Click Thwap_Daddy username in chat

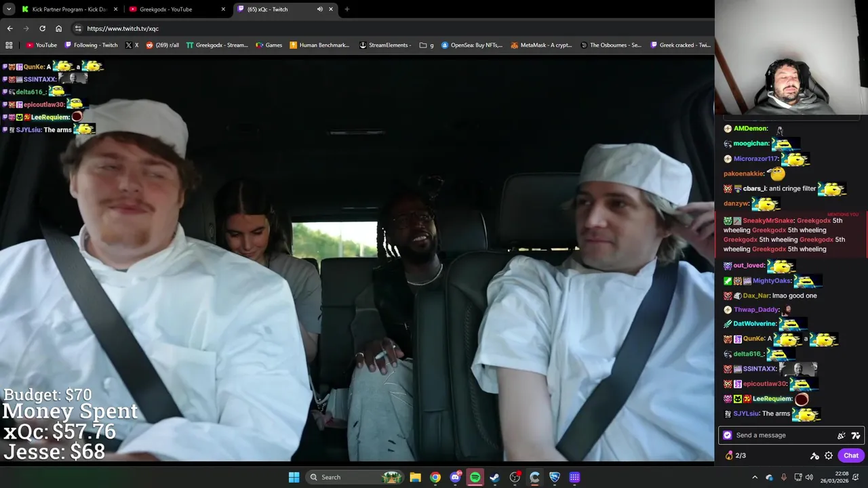(x=756, y=310)
